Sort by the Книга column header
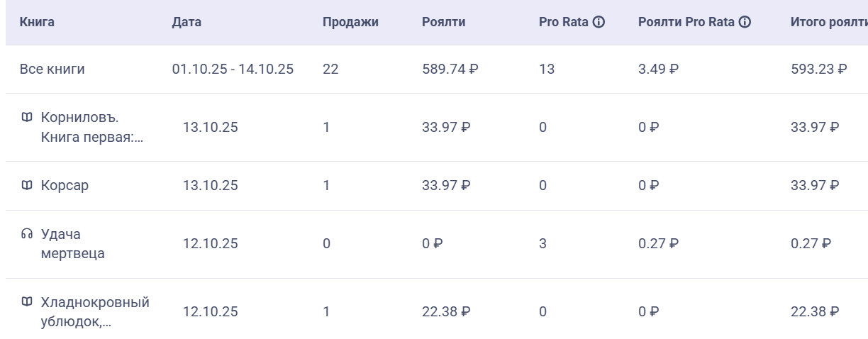 point(37,22)
